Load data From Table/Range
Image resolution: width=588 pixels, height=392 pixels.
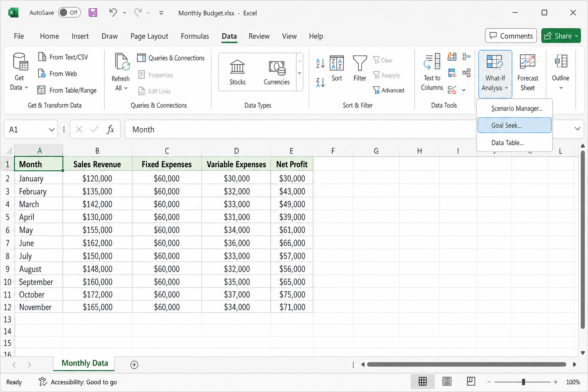(67, 90)
